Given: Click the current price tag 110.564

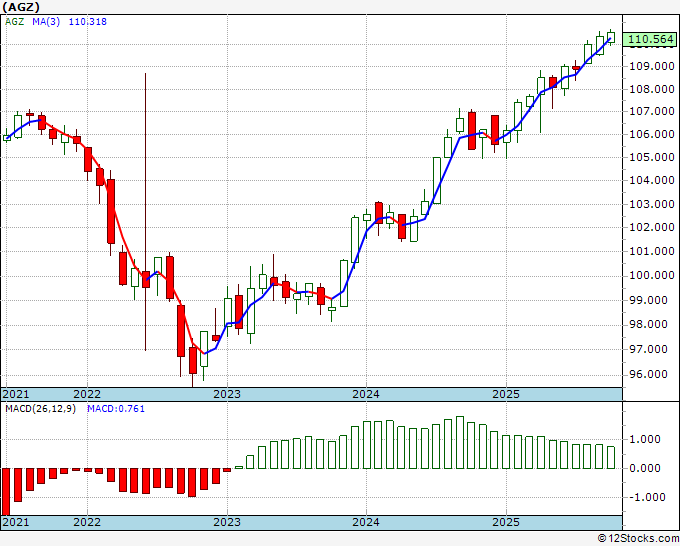Looking at the screenshot, I should pyautogui.click(x=650, y=39).
